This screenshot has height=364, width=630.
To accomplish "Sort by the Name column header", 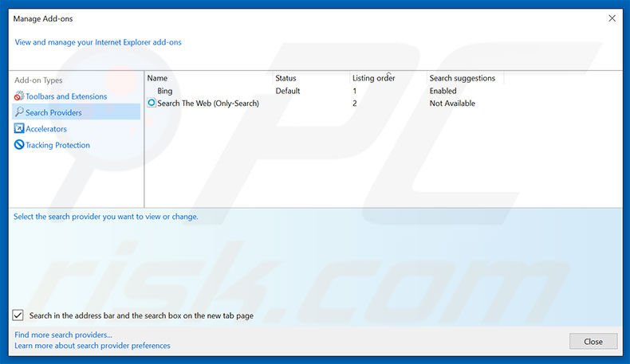I will tap(157, 78).
